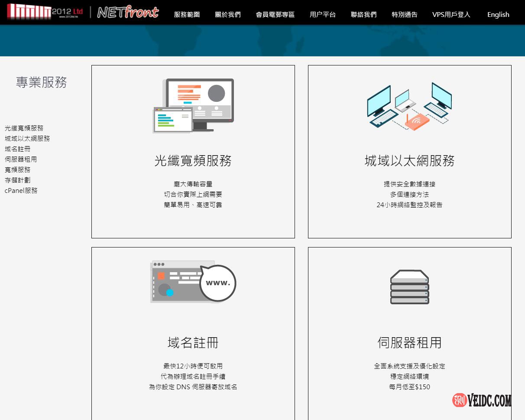Image resolution: width=525 pixels, height=420 pixels.
Task: Open 光纖寬頻服務 from the sidebar
Action: pyautogui.click(x=23, y=128)
